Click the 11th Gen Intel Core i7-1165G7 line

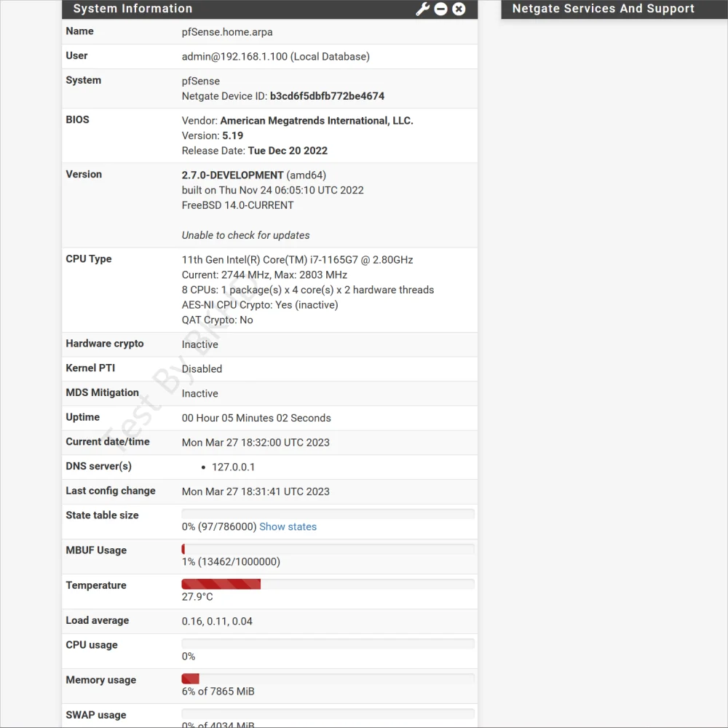coord(297,260)
